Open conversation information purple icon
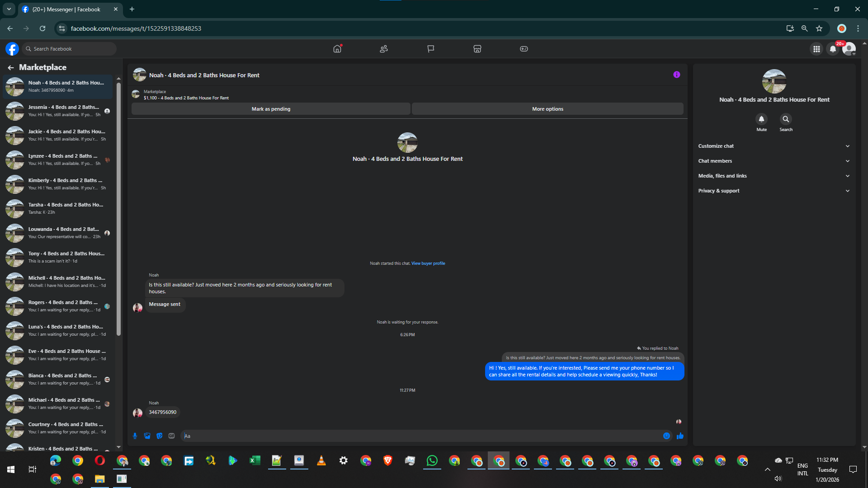 coord(677,75)
